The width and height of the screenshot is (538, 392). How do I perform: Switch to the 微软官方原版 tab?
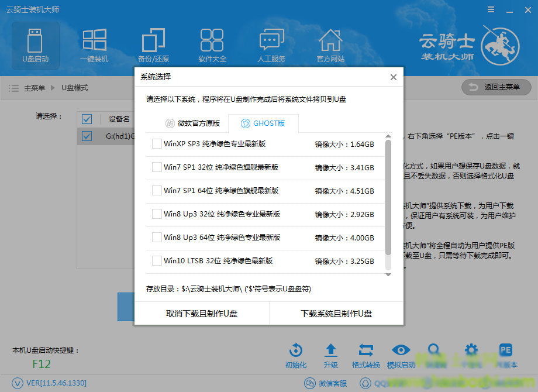coord(195,123)
